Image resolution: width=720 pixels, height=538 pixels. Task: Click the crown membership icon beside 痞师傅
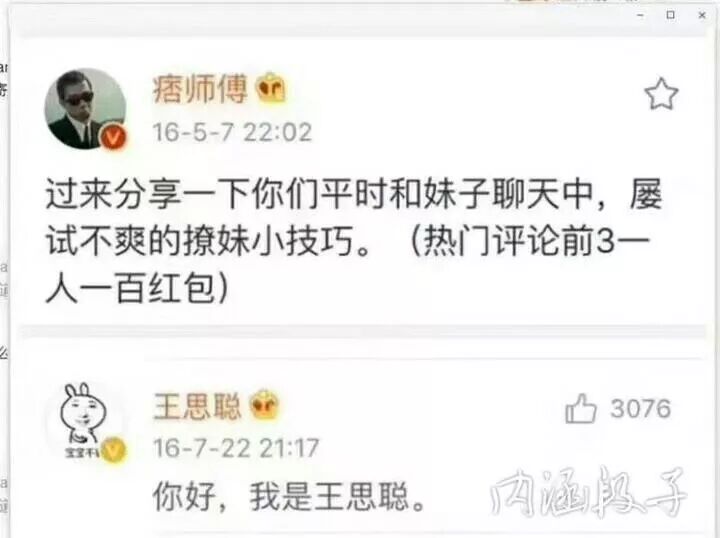(271, 87)
